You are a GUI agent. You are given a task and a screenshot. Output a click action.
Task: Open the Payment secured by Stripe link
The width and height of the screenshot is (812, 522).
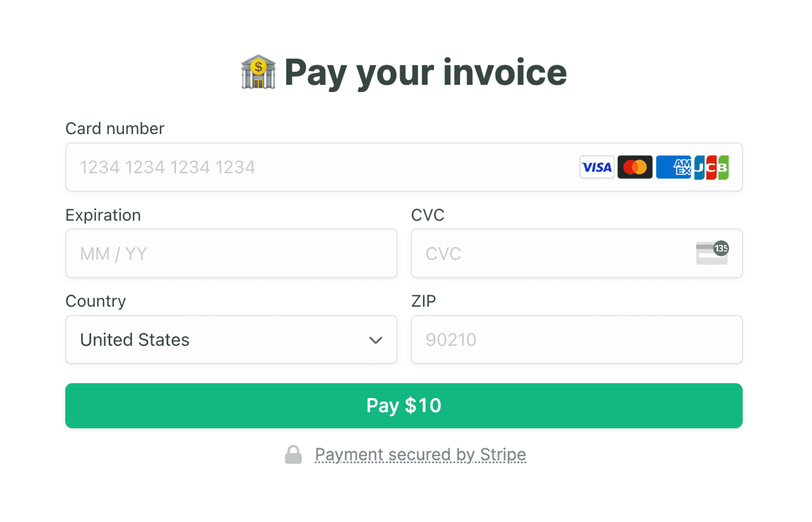(420, 454)
